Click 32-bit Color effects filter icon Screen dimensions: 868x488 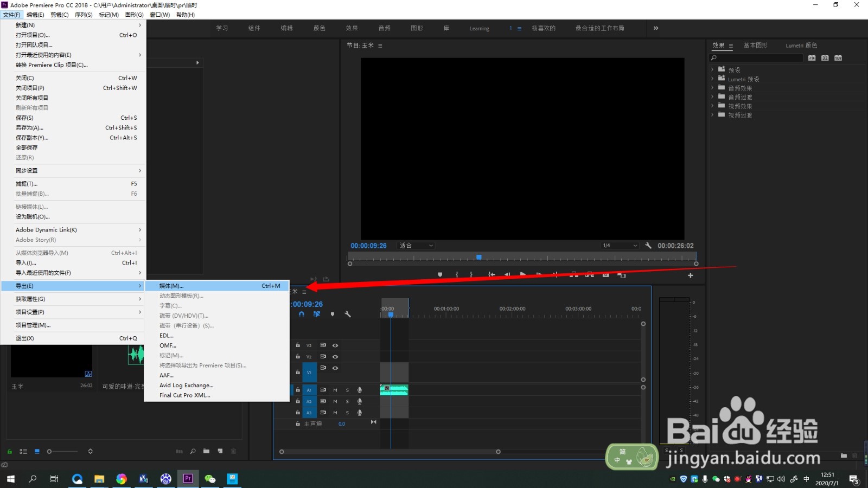[825, 57]
